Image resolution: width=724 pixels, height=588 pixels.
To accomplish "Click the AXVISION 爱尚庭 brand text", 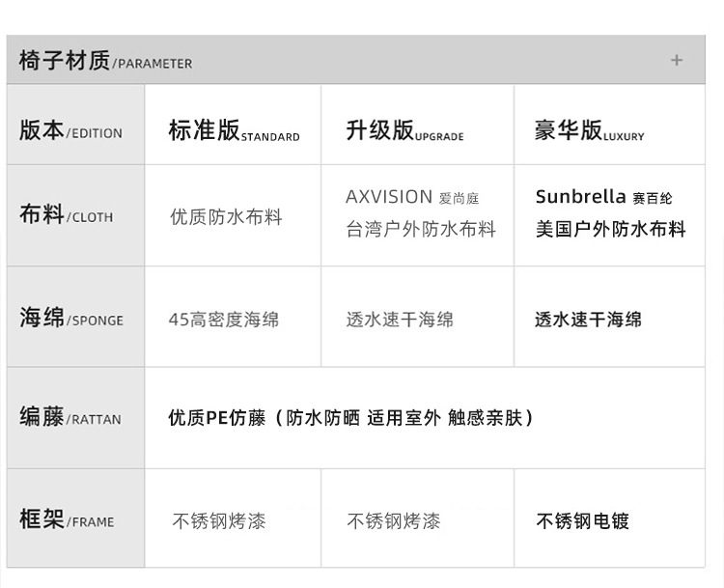I will (x=412, y=197).
